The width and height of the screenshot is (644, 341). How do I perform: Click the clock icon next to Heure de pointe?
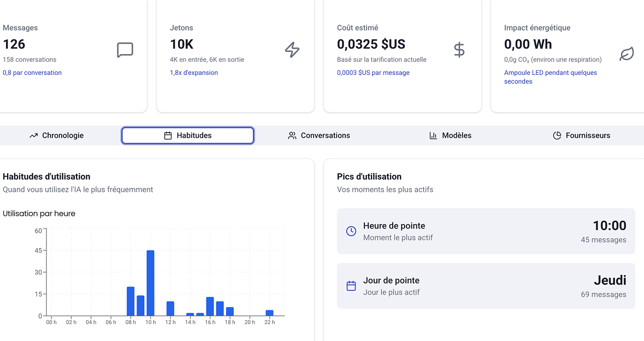(350, 231)
